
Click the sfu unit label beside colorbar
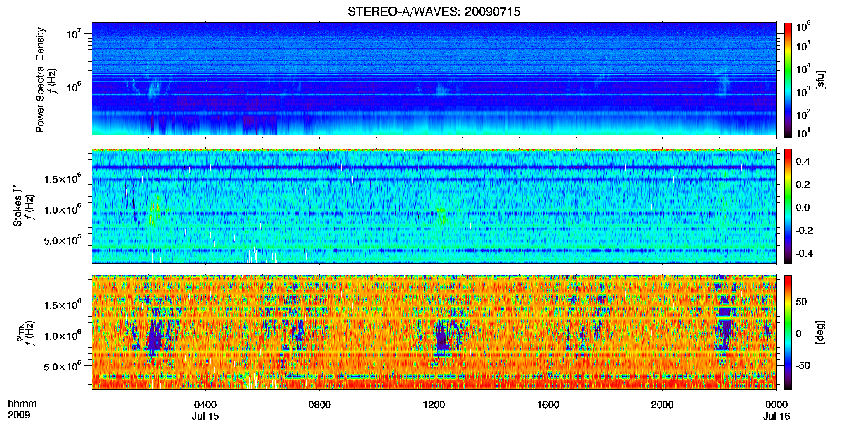(x=820, y=80)
